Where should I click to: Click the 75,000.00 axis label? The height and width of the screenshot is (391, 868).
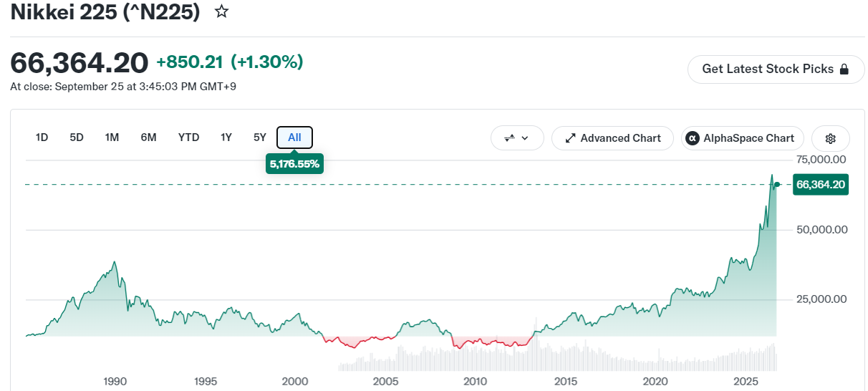pos(822,160)
